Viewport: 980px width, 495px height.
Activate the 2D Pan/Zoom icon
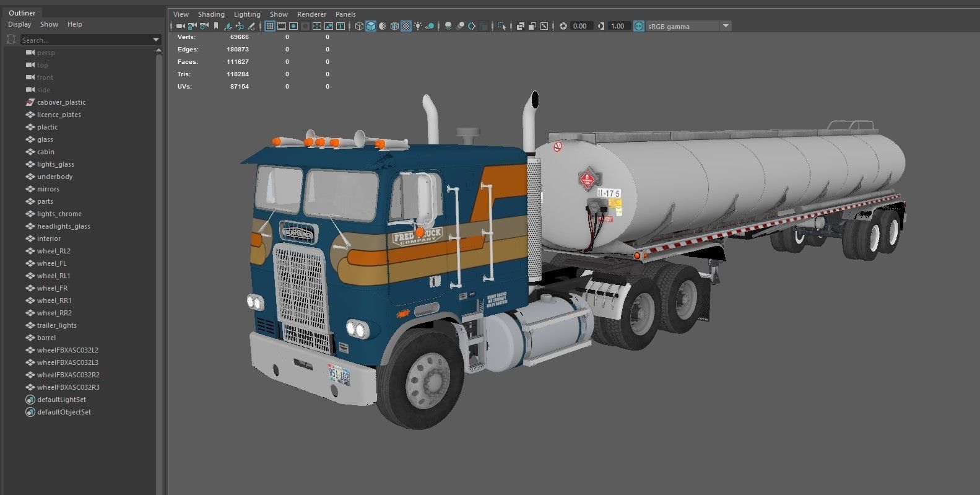point(240,26)
